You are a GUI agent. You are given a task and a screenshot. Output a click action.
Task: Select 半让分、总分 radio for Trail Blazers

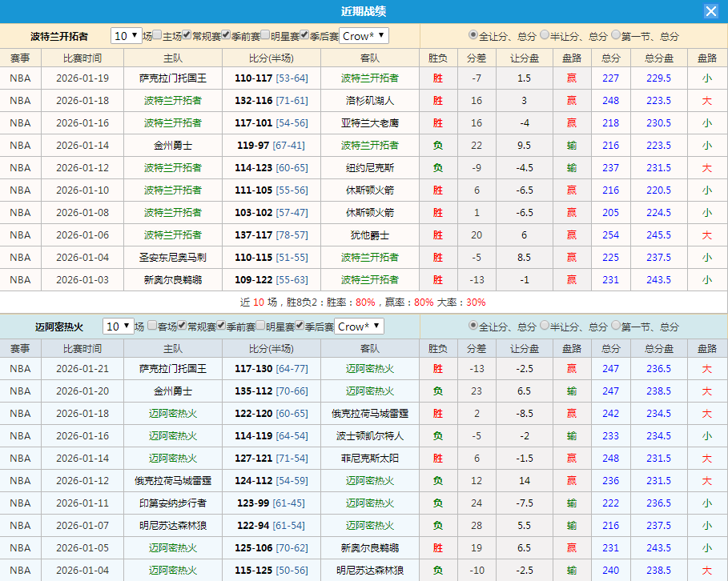coord(543,35)
